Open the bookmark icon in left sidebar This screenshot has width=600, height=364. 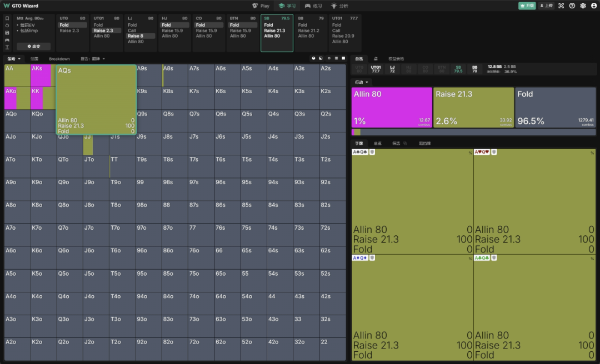click(x=7, y=18)
